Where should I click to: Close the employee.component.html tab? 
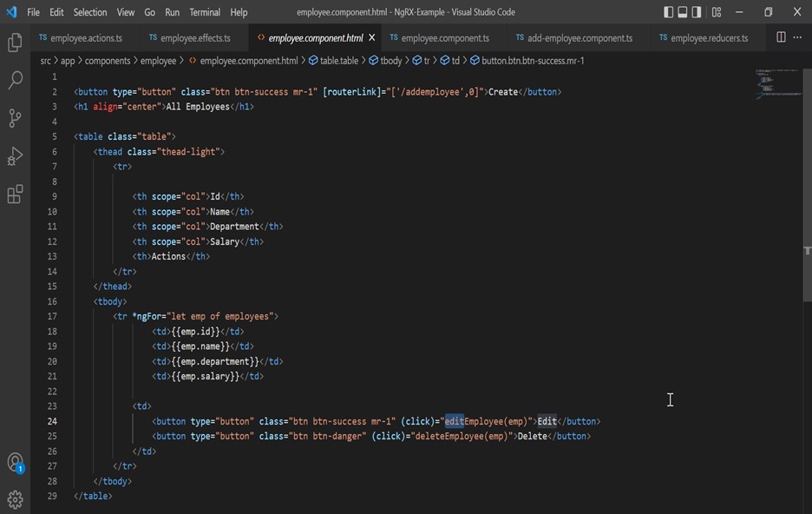coord(372,38)
